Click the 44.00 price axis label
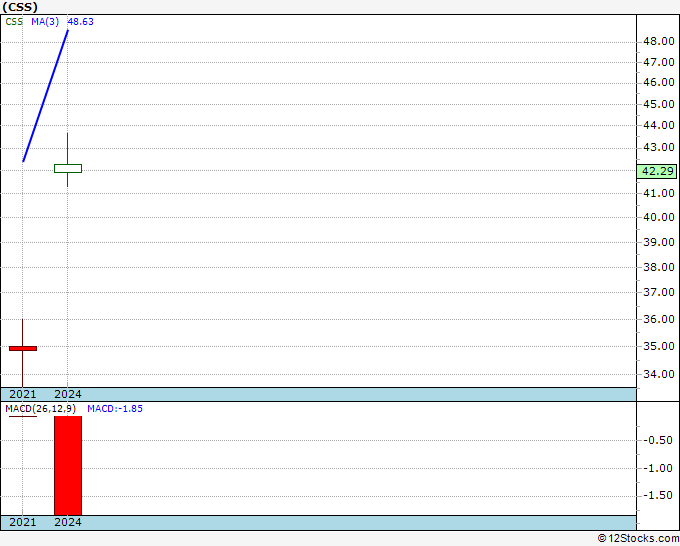 (x=659, y=125)
